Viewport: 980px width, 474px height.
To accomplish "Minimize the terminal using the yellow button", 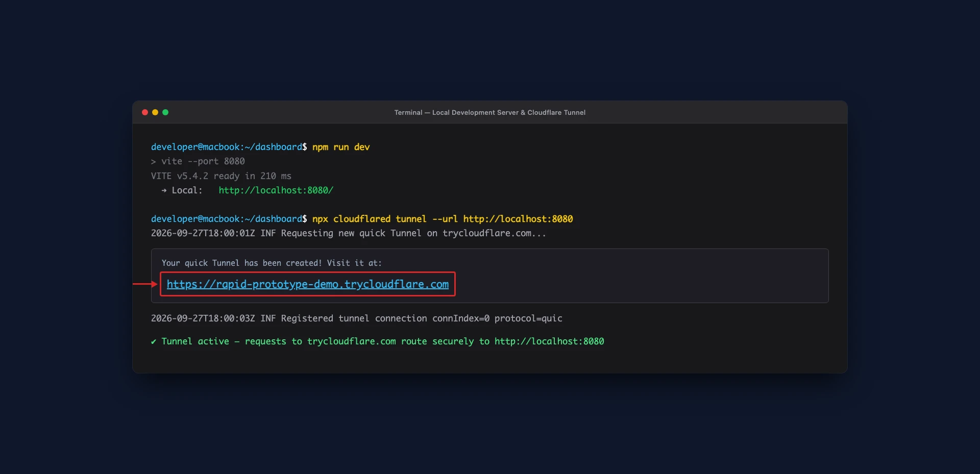I will click(155, 112).
